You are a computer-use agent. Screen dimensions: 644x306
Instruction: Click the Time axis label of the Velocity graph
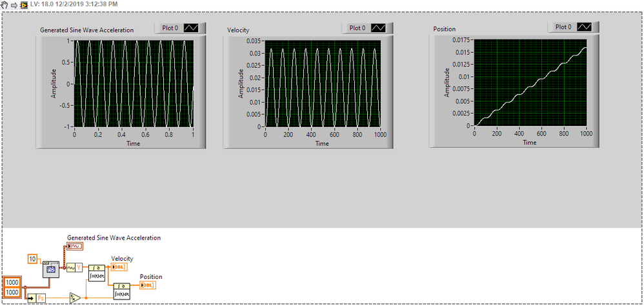coord(322,143)
